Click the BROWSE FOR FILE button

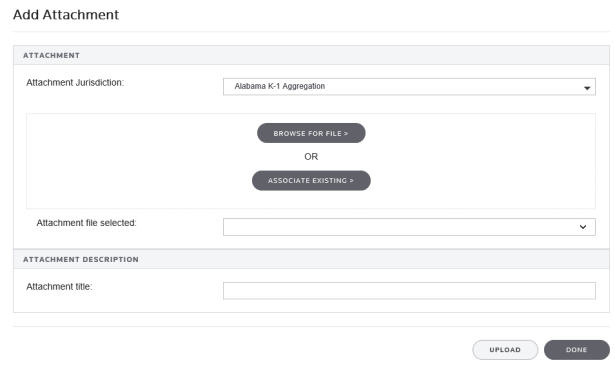click(311, 133)
